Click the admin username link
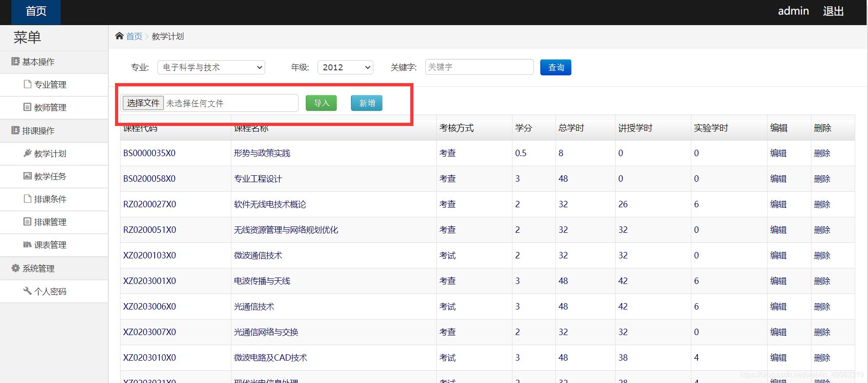This screenshot has height=383, width=868. [x=793, y=11]
